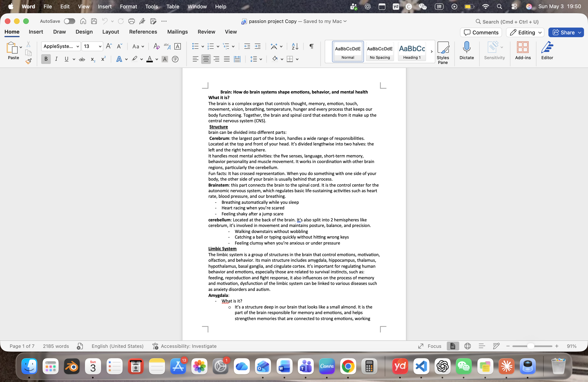Open the Editing mode dropdown
This screenshot has width=588, height=382.
(525, 32)
